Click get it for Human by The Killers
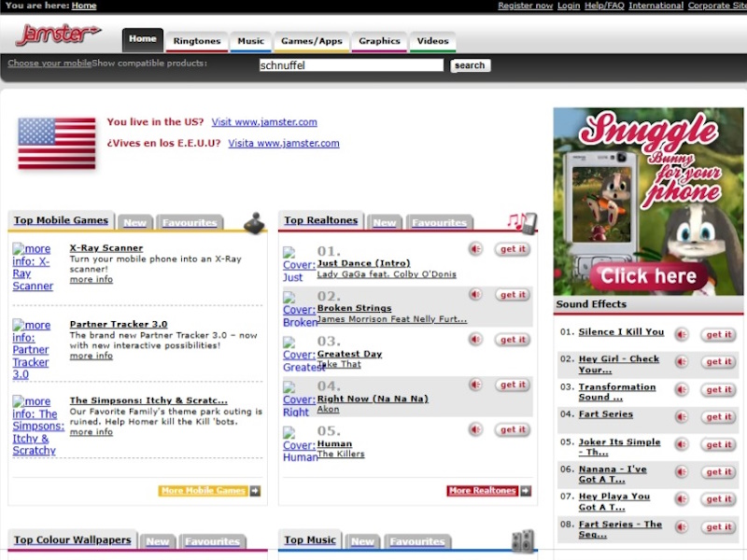This screenshot has height=560, width=747. 513,430
